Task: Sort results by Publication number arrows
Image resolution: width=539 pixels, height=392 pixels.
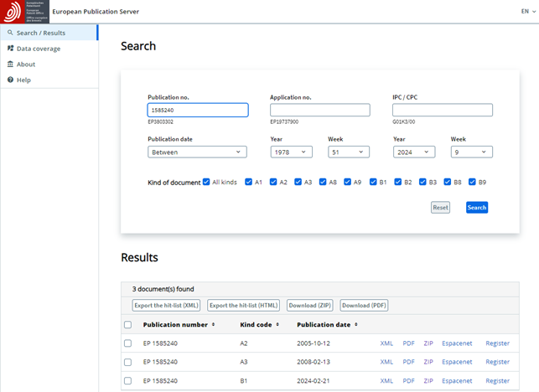Action: (213, 325)
